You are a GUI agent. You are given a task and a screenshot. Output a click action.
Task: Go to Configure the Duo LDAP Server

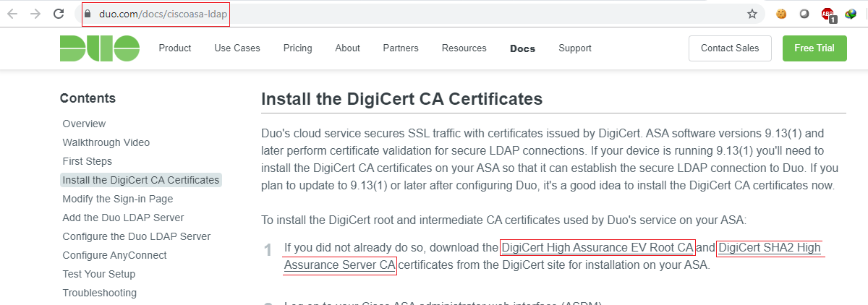(137, 236)
